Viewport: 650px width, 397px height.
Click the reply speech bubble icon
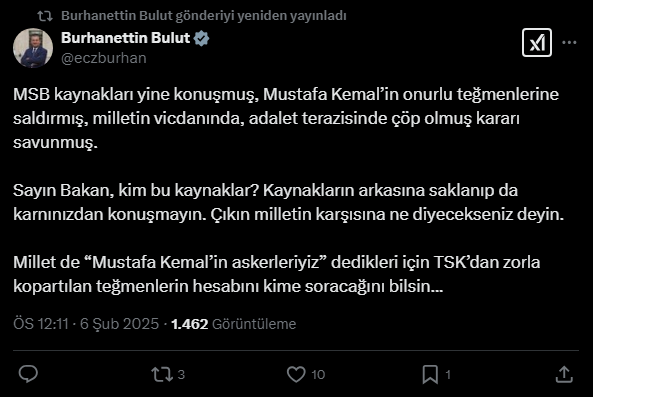point(28,374)
